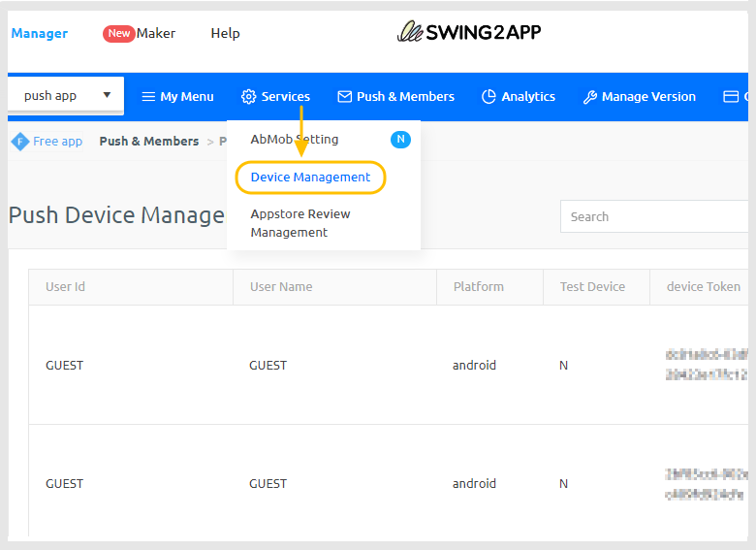Click the card icon after Manage Version
756x550 pixels.
point(731,96)
